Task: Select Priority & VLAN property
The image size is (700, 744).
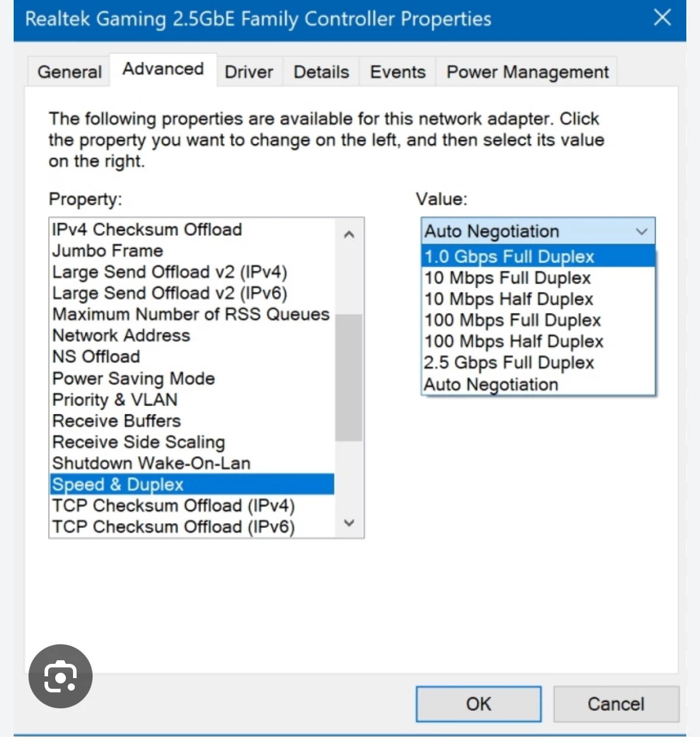Action: [192, 400]
